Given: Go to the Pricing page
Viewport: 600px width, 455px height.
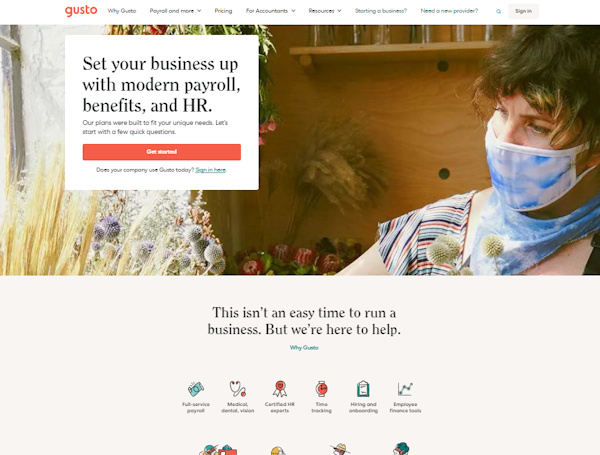Looking at the screenshot, I should click(x=223, y=11).
